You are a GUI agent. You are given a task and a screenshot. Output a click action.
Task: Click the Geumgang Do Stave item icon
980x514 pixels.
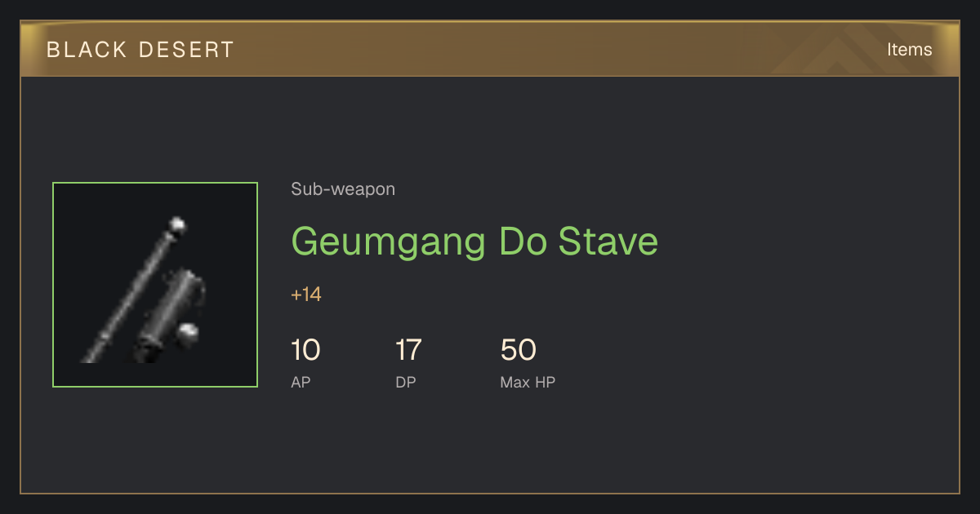(x=155, y=285)
